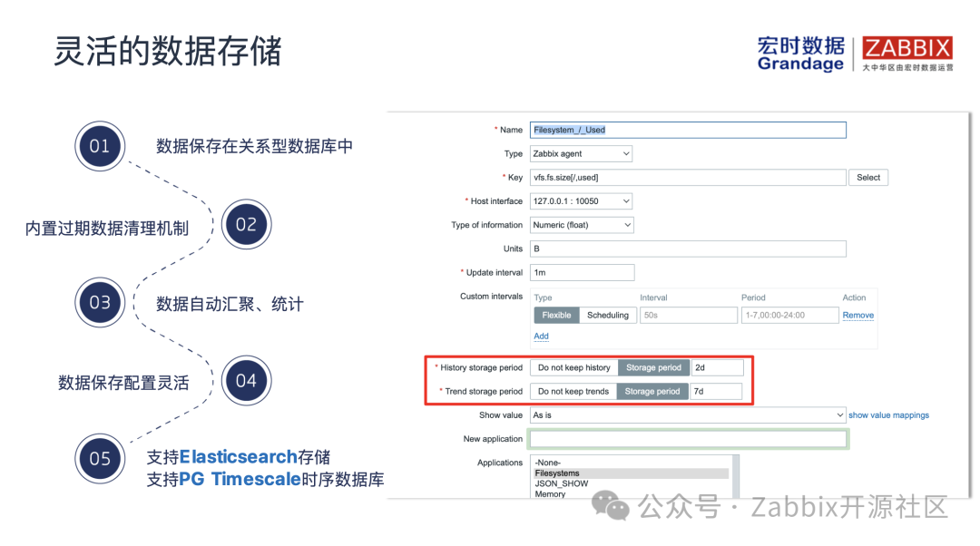Open the Show value dropdown As is
Screen dimensions: 980x546
point(688,414)
